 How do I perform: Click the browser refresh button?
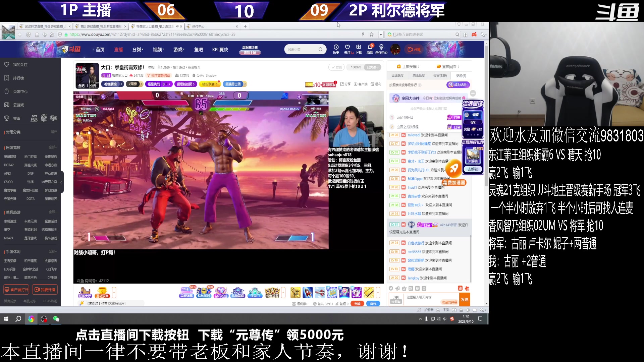(28, 35)
